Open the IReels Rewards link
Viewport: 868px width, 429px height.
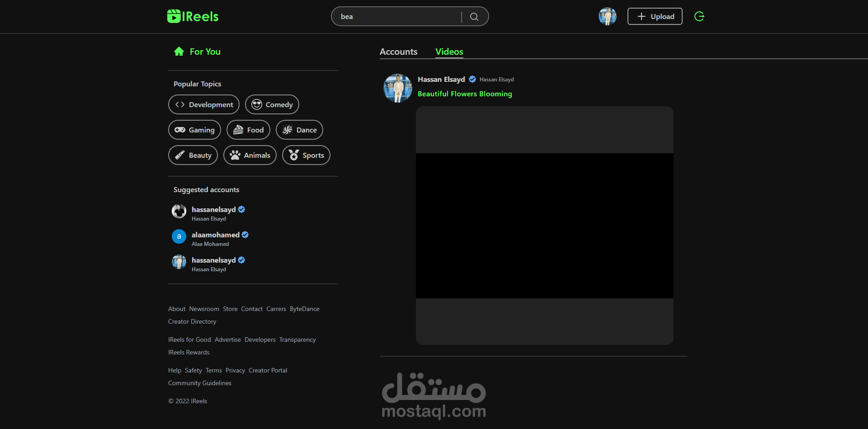pyautogui.click(x=189, y=352)
